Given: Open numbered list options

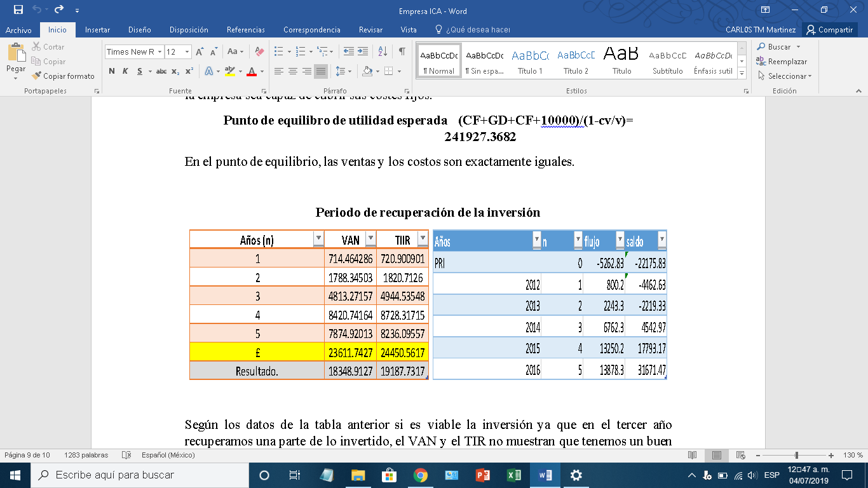Looking at the screenshot, I should 311,51.
